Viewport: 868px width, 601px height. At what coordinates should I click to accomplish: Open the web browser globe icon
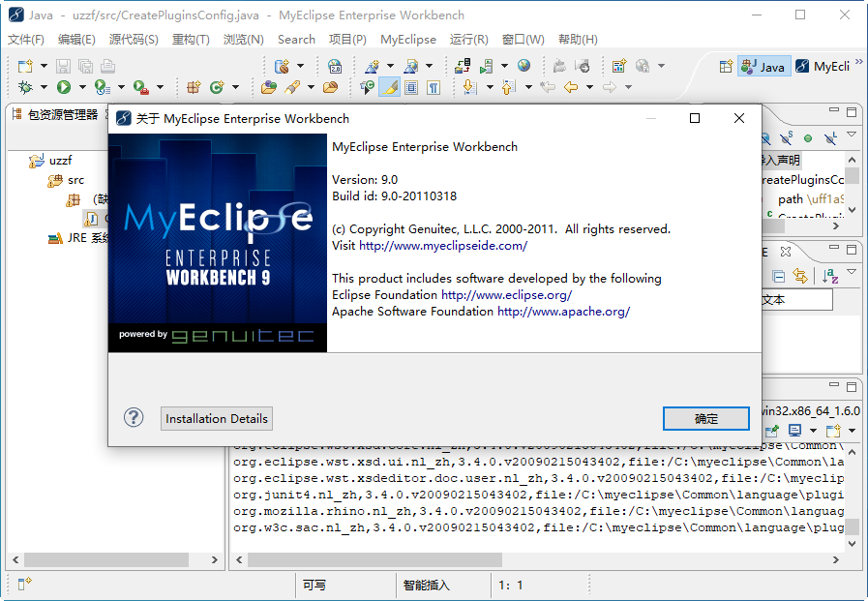524,66
